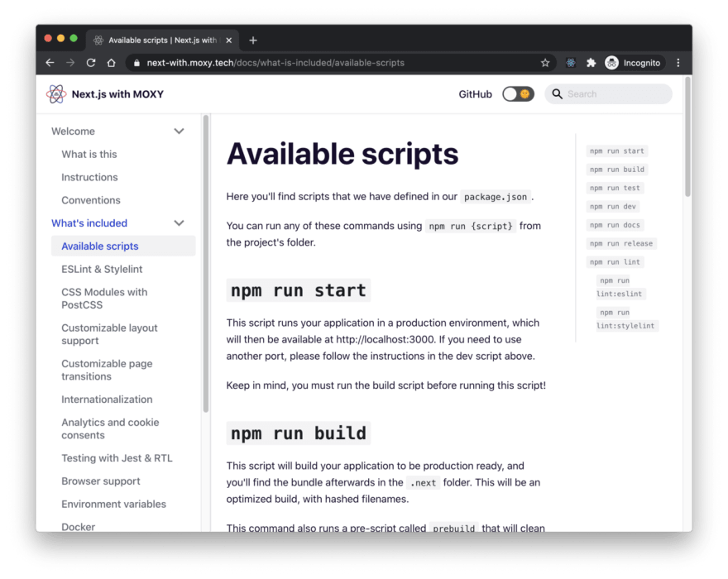Viewport: 728px width, 579px height.
Task: Open Customizable layout support page
Action: coord(109,334)
